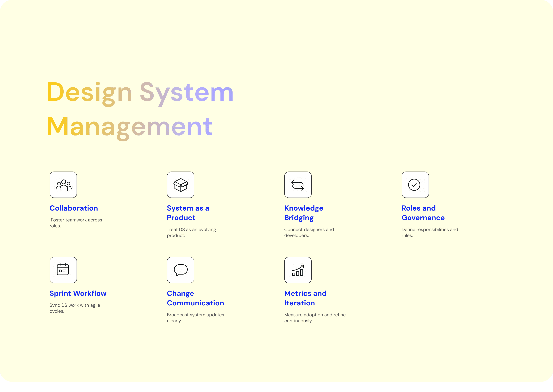This screenshot has width=553, height=392.
Task: Click the Collaboration people group icon
Action: (x=63, y=185)
